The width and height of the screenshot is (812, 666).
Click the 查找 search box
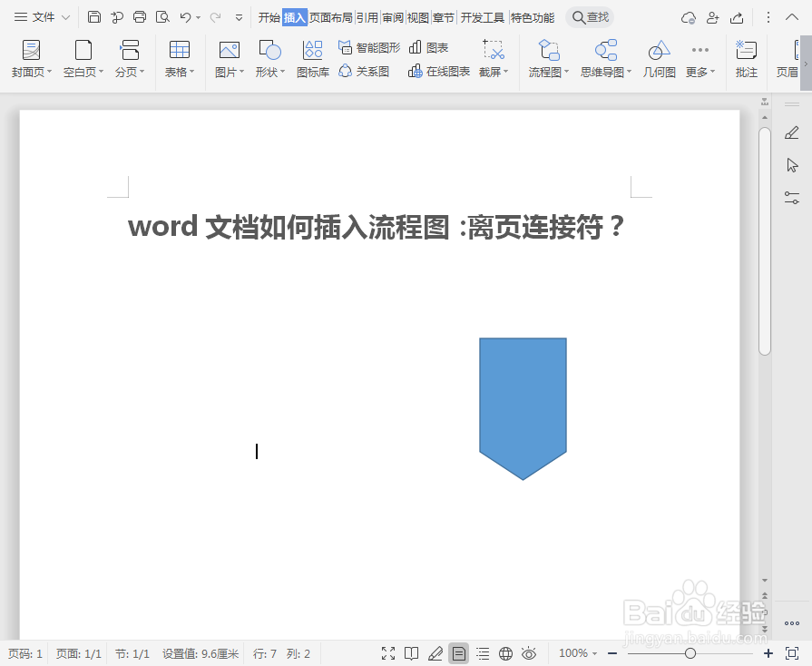(x=590, y=17)
